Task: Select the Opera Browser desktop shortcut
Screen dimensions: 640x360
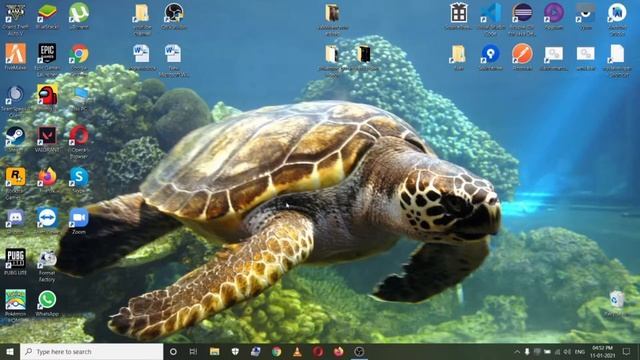Action: 79,141
